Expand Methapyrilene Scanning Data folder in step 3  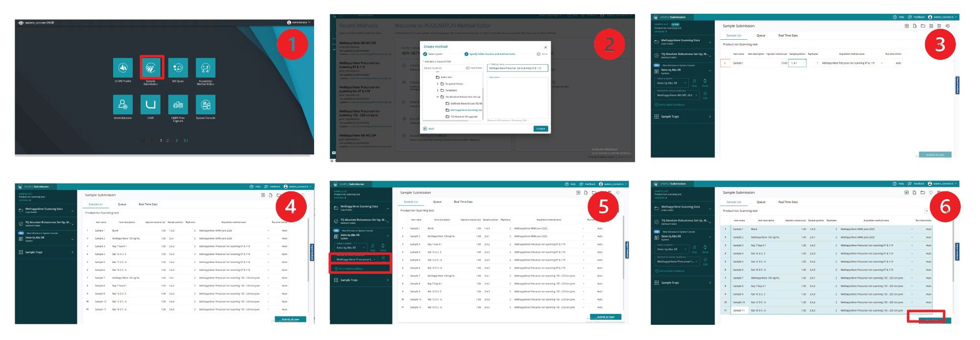coord(710,42)
